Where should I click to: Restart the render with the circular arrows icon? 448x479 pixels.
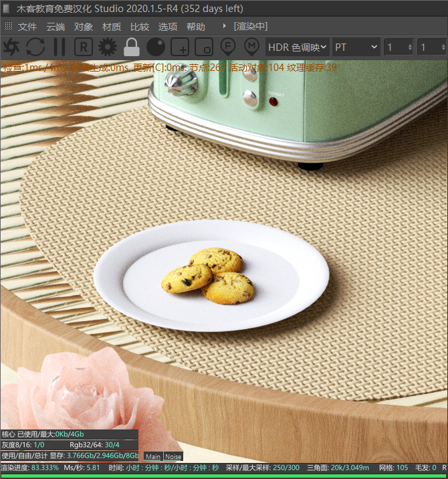[x=35, y=47]
